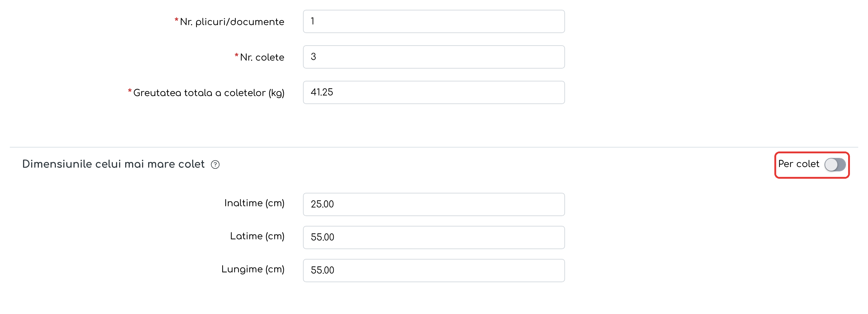This screenshot has height=314, width=868.
Task: Click the Lungime (cm) label
Action: [253, 270]
